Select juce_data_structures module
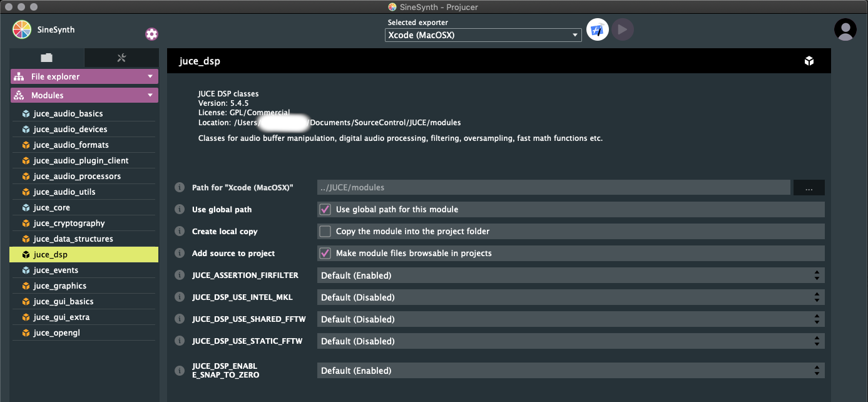Image resolution: width=868 pixels, height=402 pixels. pyautogui.click(x=84, y=239)
